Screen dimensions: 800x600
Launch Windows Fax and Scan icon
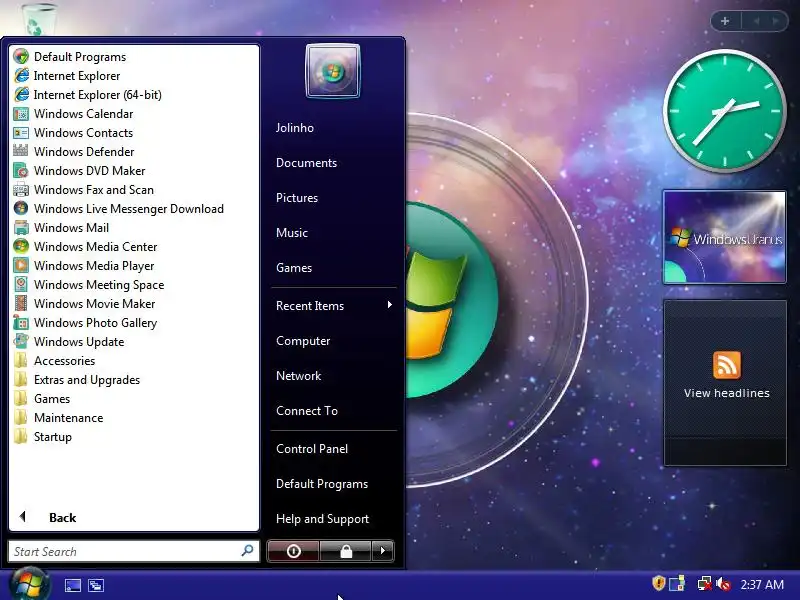pos(21,190)
